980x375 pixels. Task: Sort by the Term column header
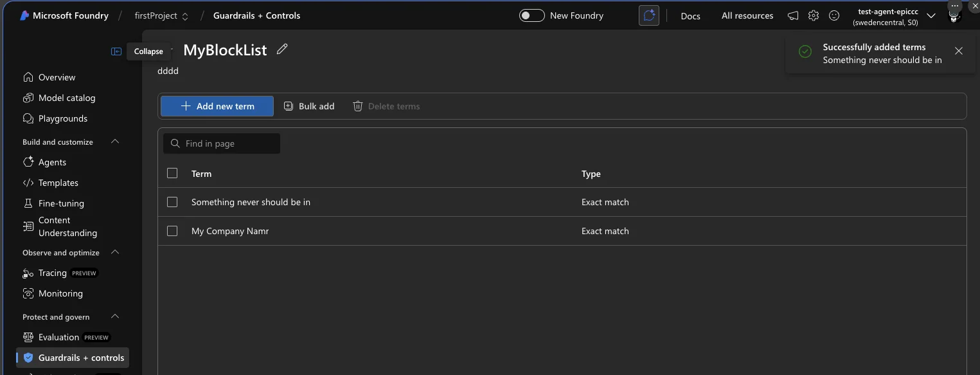201,174
